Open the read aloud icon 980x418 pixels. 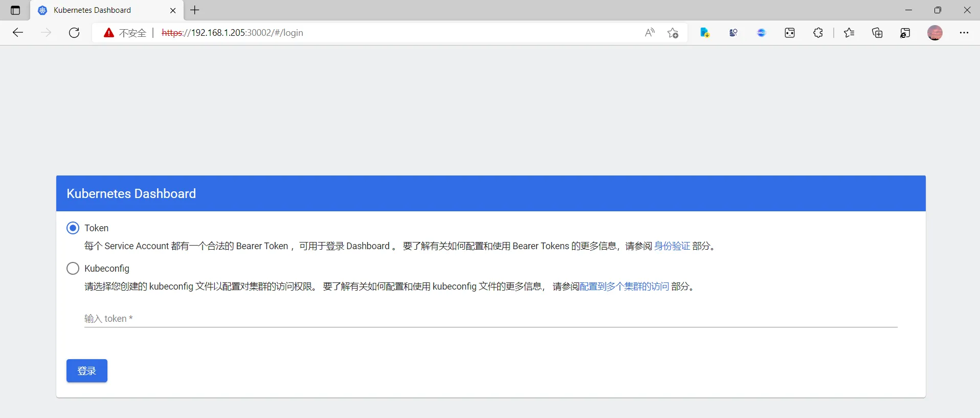point(650,33)
